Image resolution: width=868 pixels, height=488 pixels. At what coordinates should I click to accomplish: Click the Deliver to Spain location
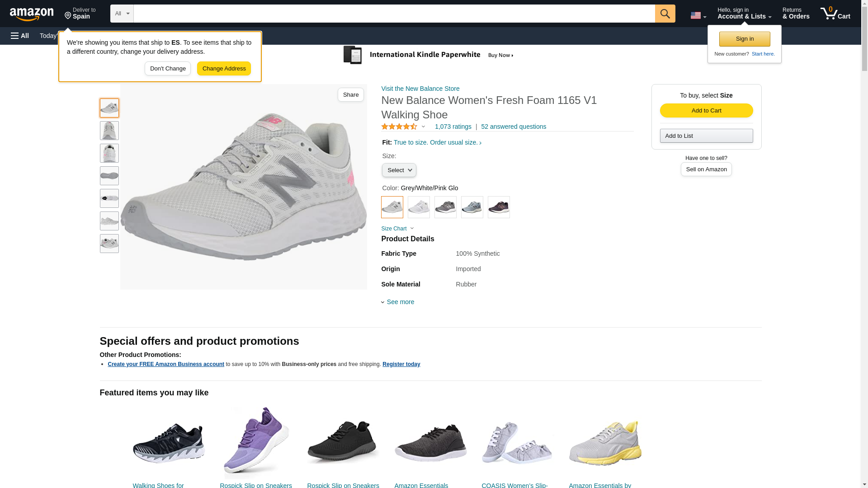(x=80, y=14)
